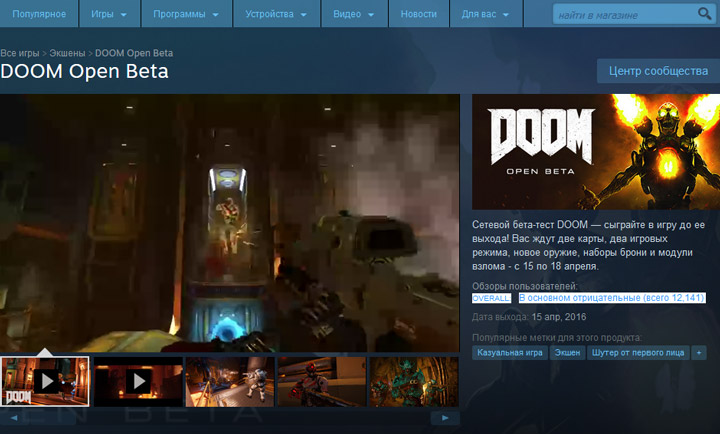
Task: Click release date 15 апр, 2016
Action: [559, 317]
